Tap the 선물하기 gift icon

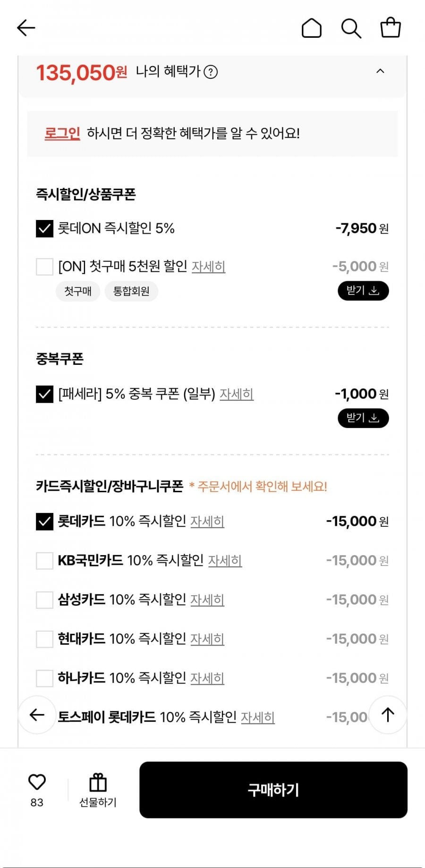tap(98, 783)
